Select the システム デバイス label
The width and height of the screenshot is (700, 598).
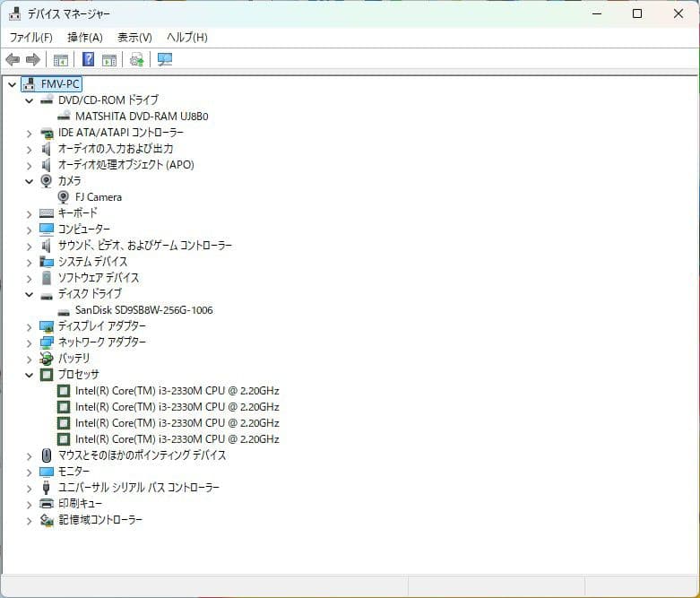point(92,261)
